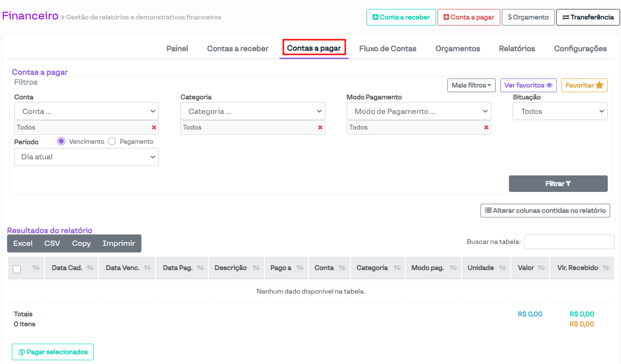The width and height of the screenshot is (621, 364).
Task: Click the red X beside Conta Todos
Action: point(154,128)
